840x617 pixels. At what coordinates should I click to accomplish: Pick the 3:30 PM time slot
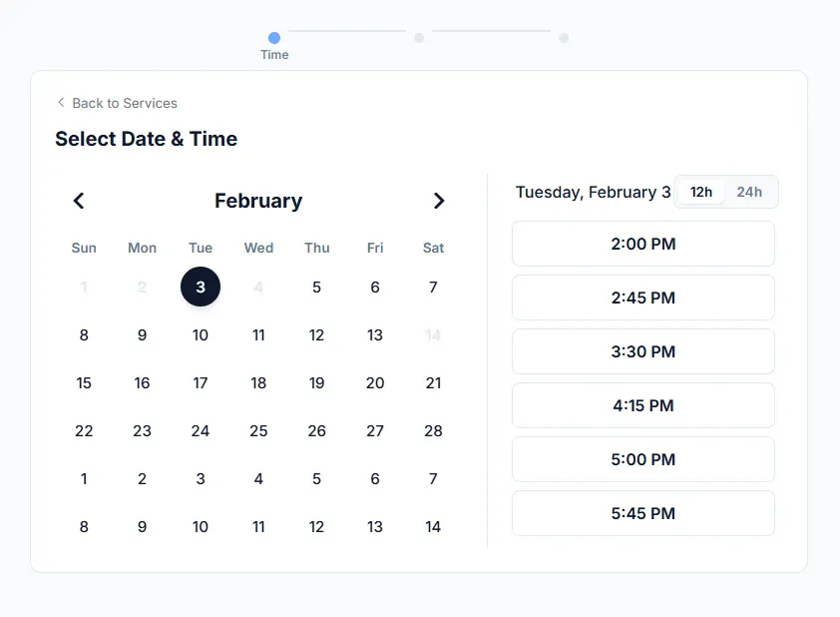point(642,351)
